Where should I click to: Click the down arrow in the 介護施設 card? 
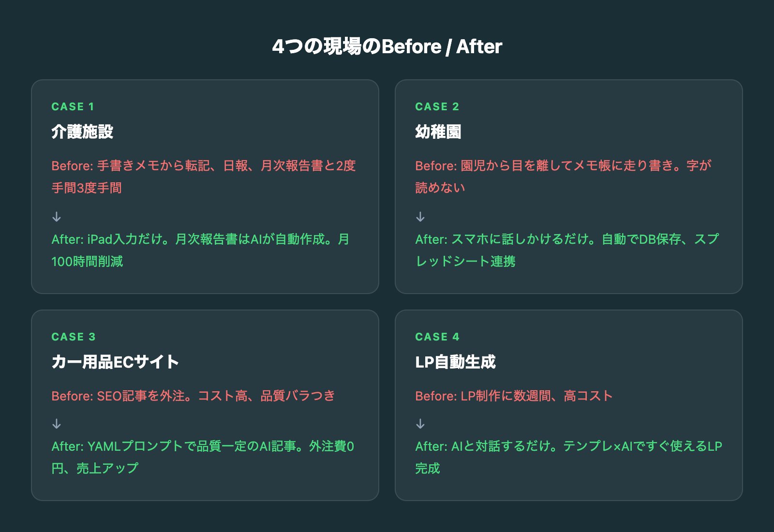[57, 217]
